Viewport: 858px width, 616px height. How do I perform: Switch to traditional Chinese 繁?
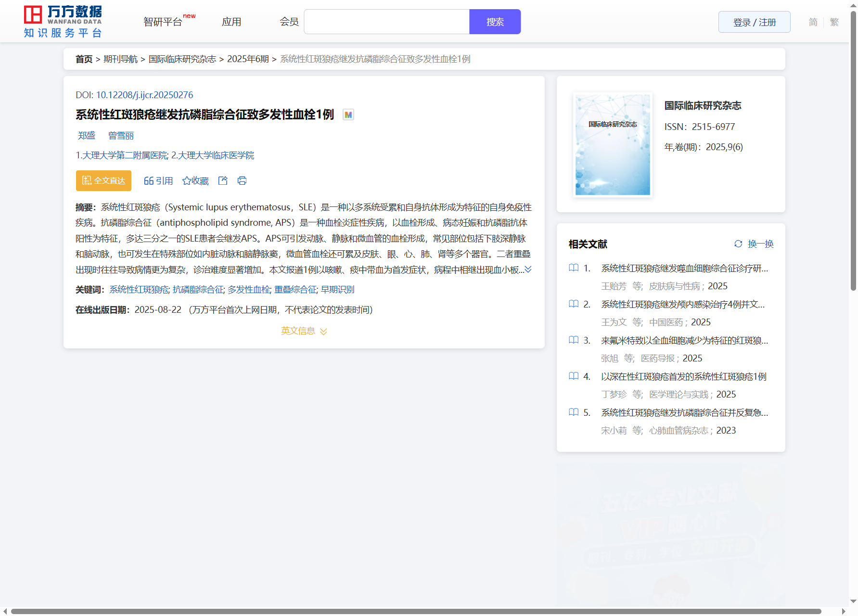click(834, 22)
